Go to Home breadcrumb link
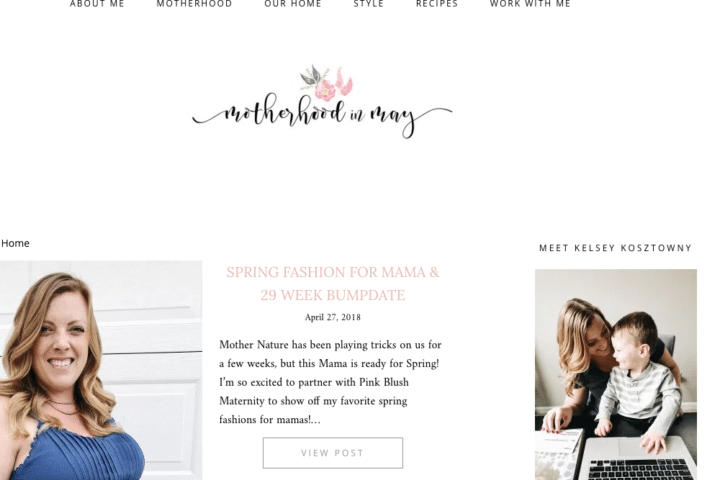 coord(15,243)
